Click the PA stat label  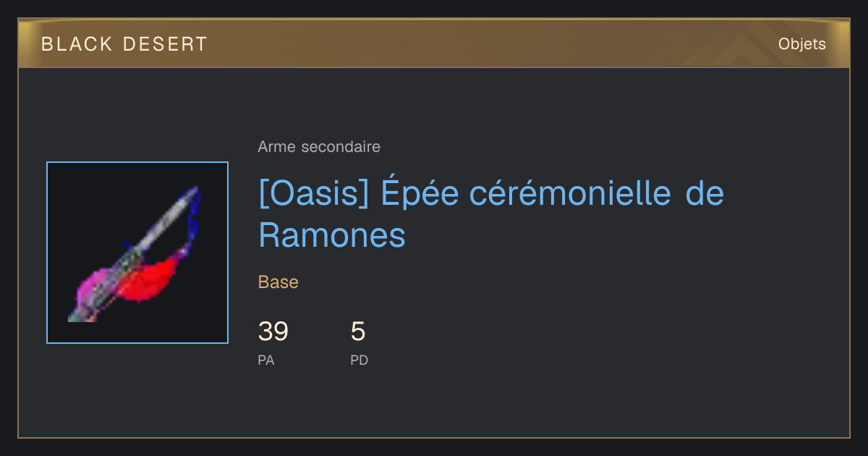click(266, 360)
